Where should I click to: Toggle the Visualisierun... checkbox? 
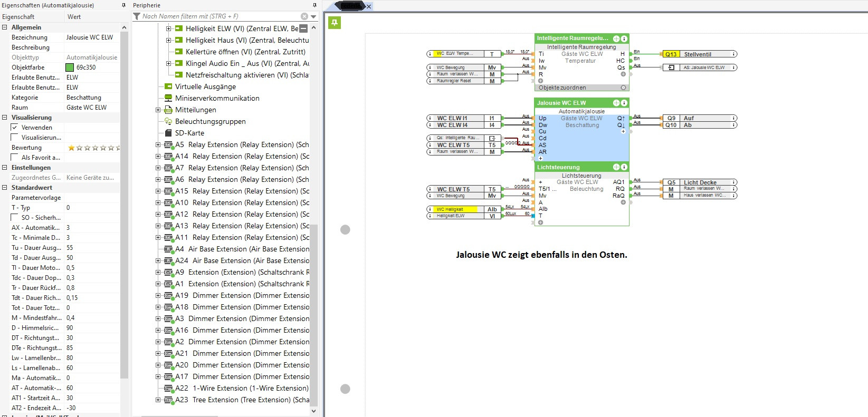tap(15, 138)
